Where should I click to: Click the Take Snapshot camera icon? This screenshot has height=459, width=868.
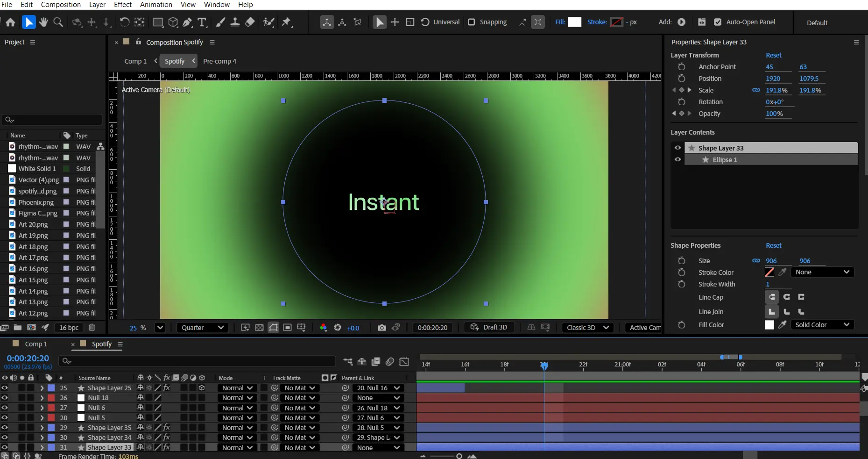tap(381, 328)
